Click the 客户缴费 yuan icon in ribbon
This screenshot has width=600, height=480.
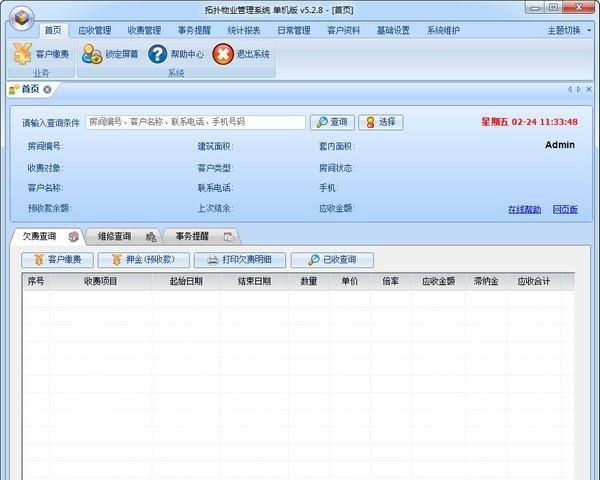pos(22,54)
